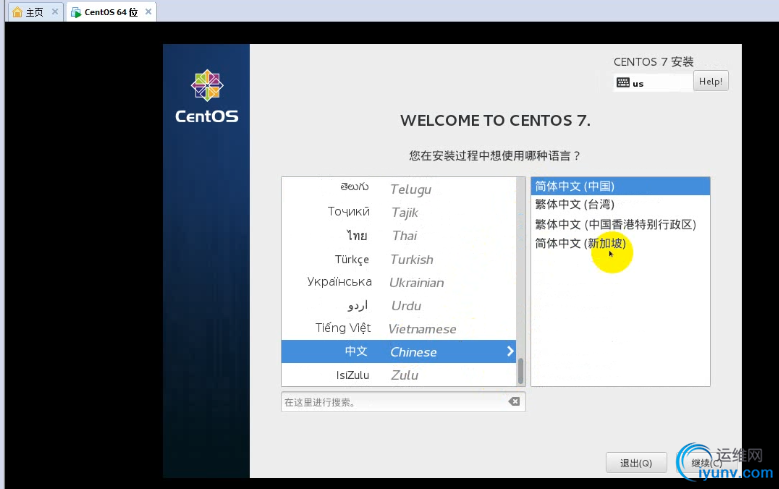Click the CentOS logo in sidebar
The image size is (779, 489).
pos(207,96)
